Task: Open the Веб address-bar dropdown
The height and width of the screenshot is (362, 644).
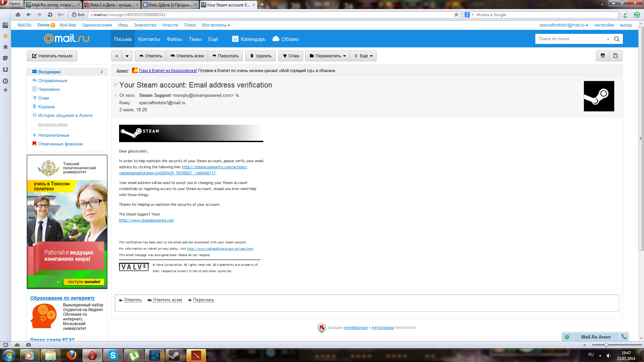Action: click(x=78, y=15)
